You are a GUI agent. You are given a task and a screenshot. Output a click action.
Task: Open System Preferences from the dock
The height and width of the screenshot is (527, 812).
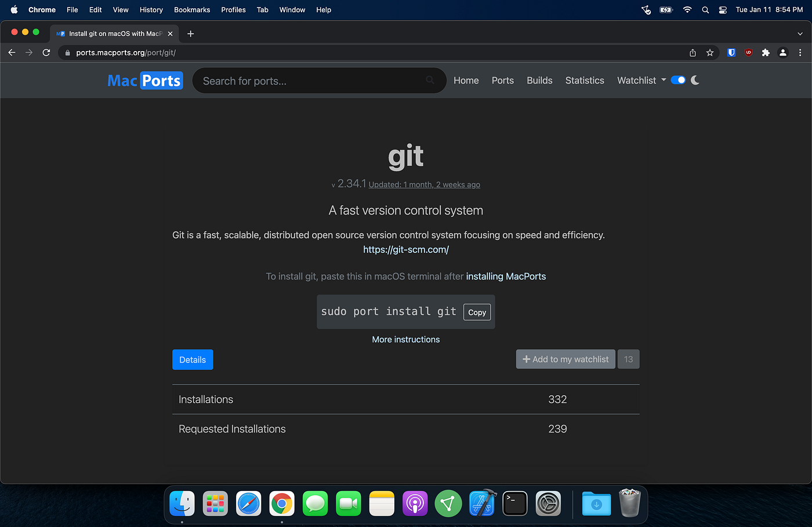[548, 503]
